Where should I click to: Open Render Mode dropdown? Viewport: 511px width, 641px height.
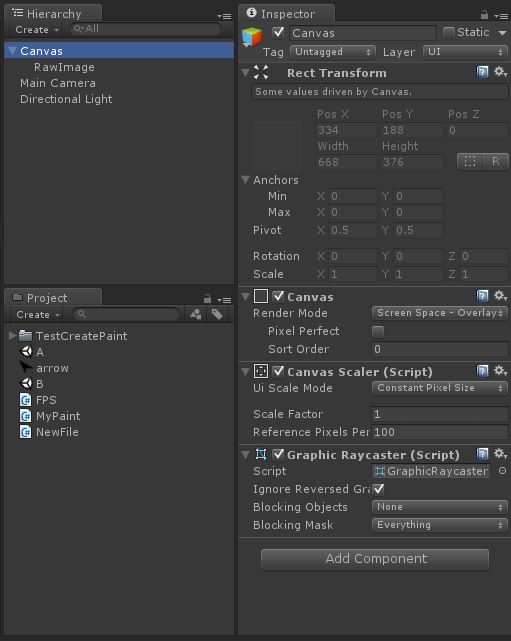(439, 313)
